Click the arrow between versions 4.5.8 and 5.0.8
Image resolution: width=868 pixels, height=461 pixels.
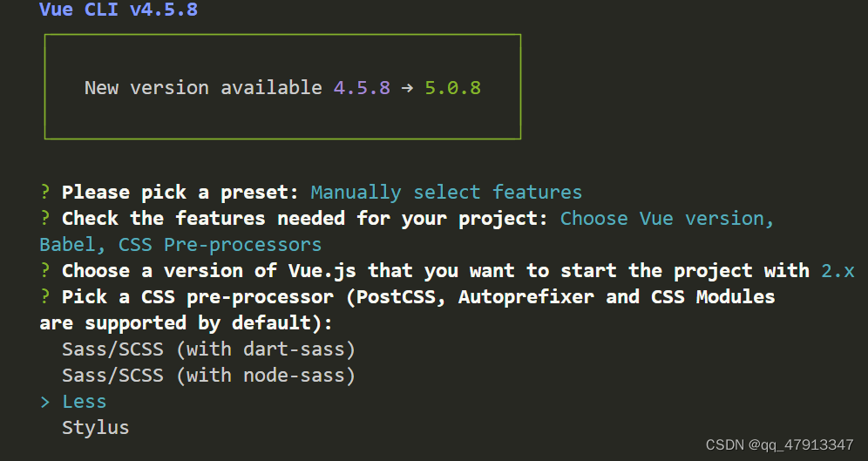[407, 88]
